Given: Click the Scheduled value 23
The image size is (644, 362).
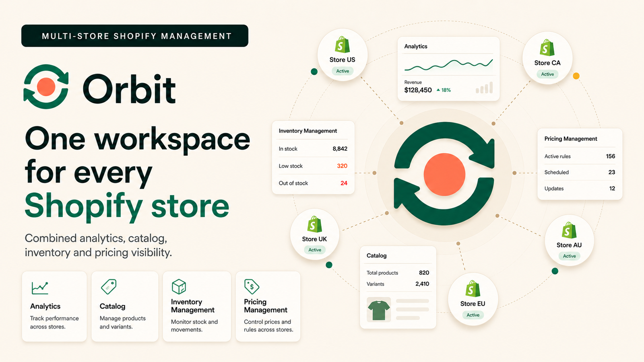Looking at the screenshot, I should (612, 173).
